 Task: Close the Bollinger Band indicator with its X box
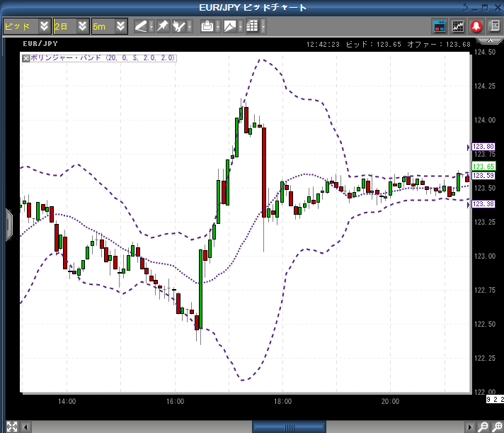pyautogui.click(x=26, y=58)
